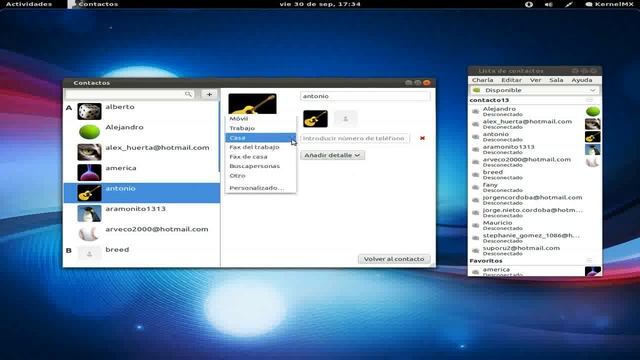The image size is (640, 360).
Task: Open the Ver menu in Lista de contactos
Action: (x=536, y=80)
